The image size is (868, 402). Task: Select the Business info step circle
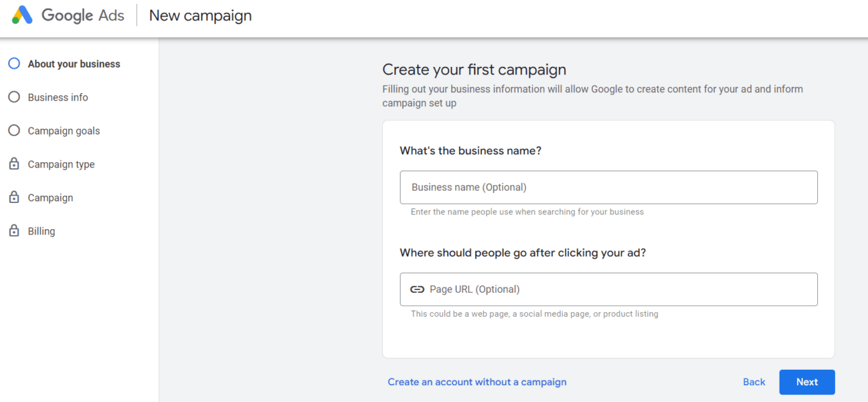coord(14,97)
